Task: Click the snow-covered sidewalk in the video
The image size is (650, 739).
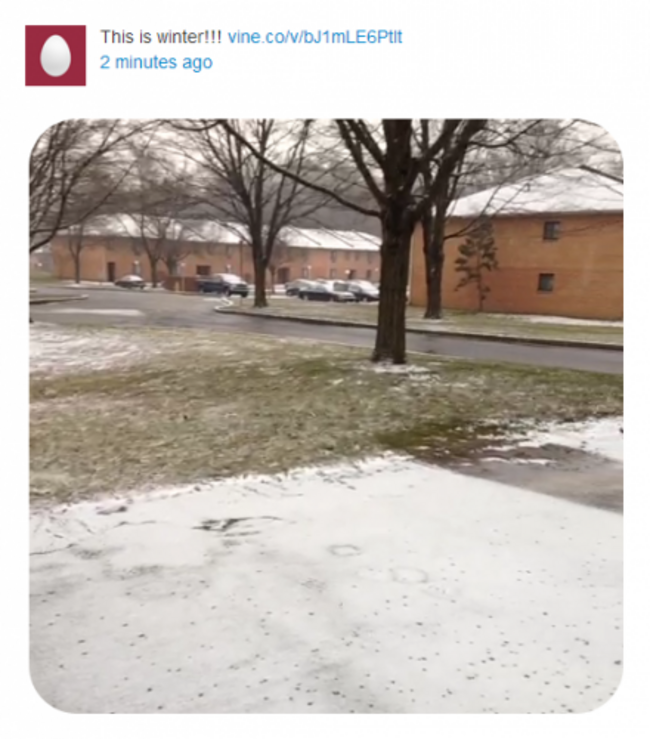Action: point(326,594)
